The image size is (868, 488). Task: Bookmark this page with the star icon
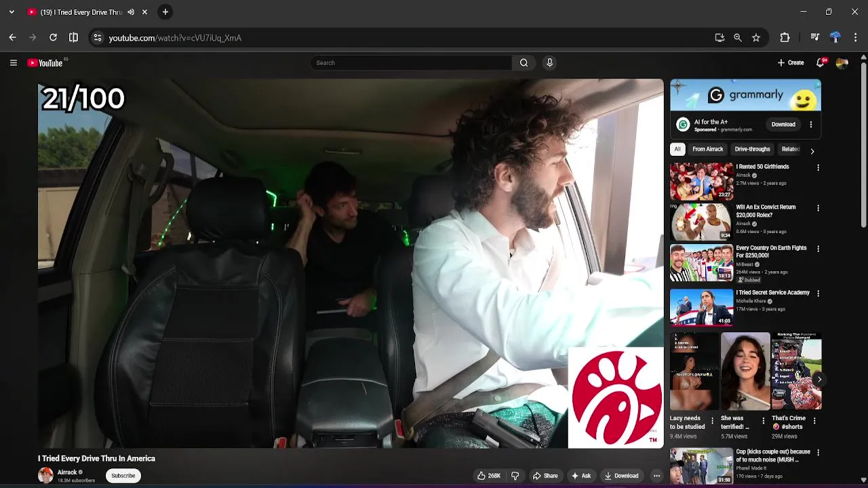pyautogui.click(x=756, y=38)
